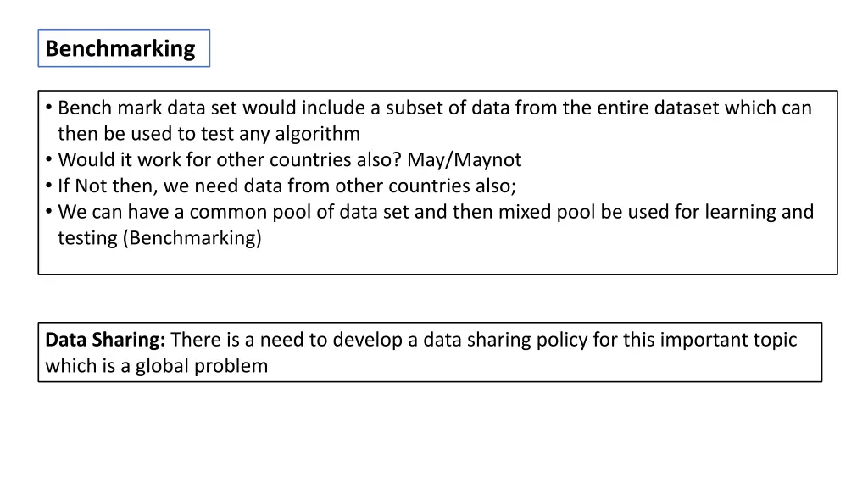The width and height of the screenshot is (868, 488).
Task: Click the 'May/Maynot' text
Action: (464, 160)
